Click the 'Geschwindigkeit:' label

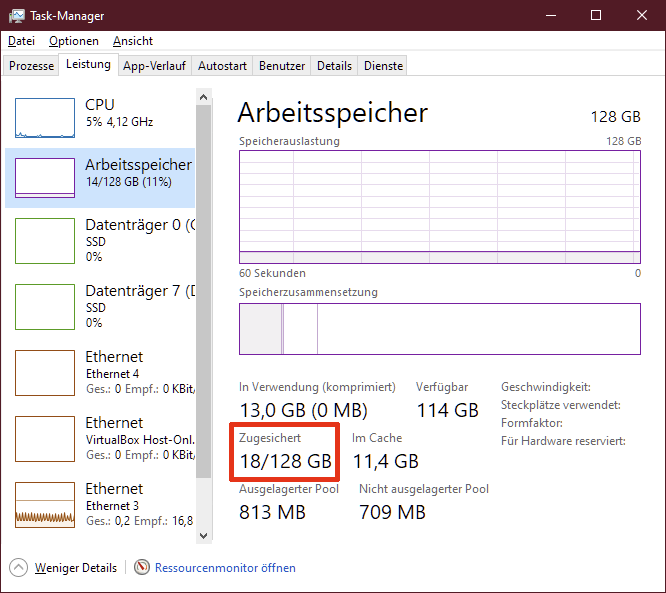[546, 387]
